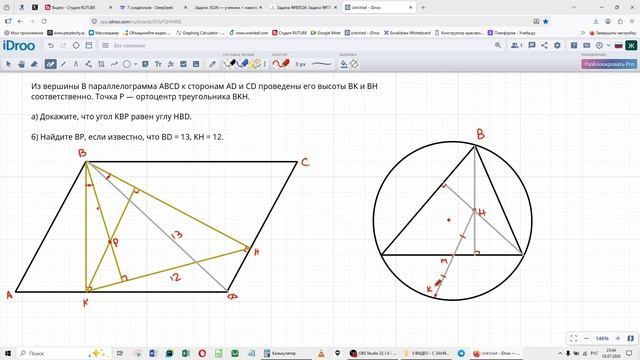Select the hand pan tool
The image size is (640, 360).
click(21, 64)
